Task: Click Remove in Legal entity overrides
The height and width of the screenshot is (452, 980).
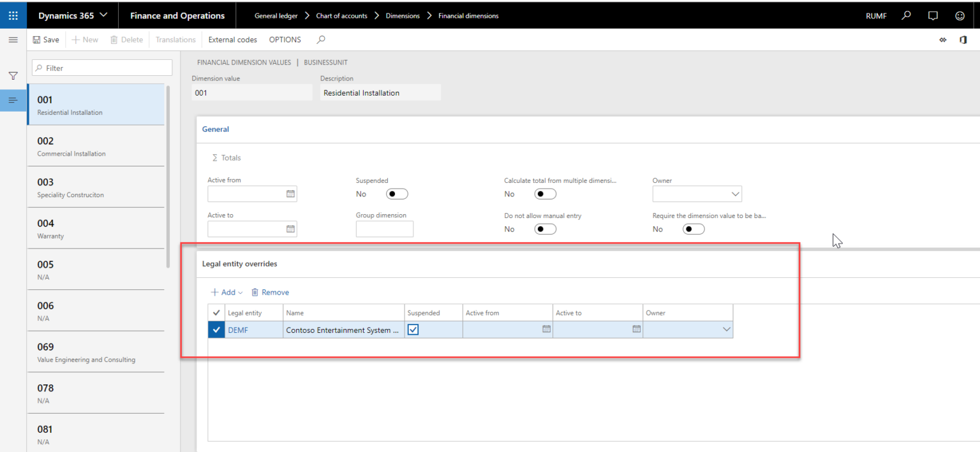Action: (270, 291)
